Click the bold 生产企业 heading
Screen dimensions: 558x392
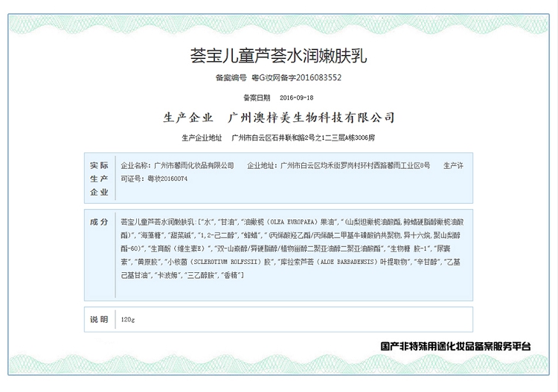pyautogui.click(x=188, y=118)
